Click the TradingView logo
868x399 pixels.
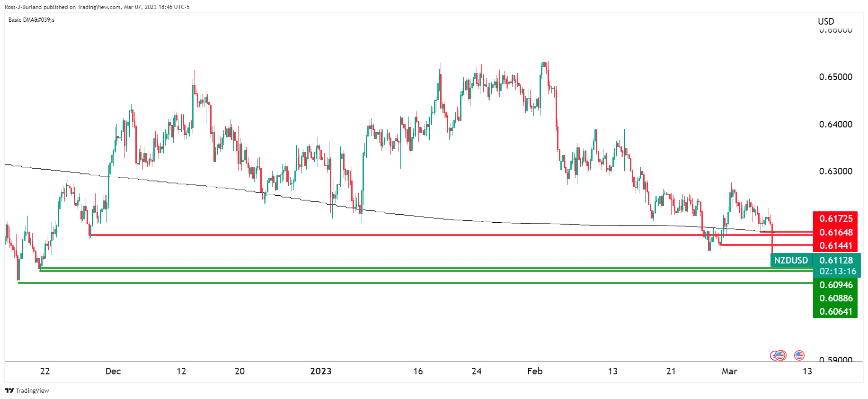pos(27,390)
